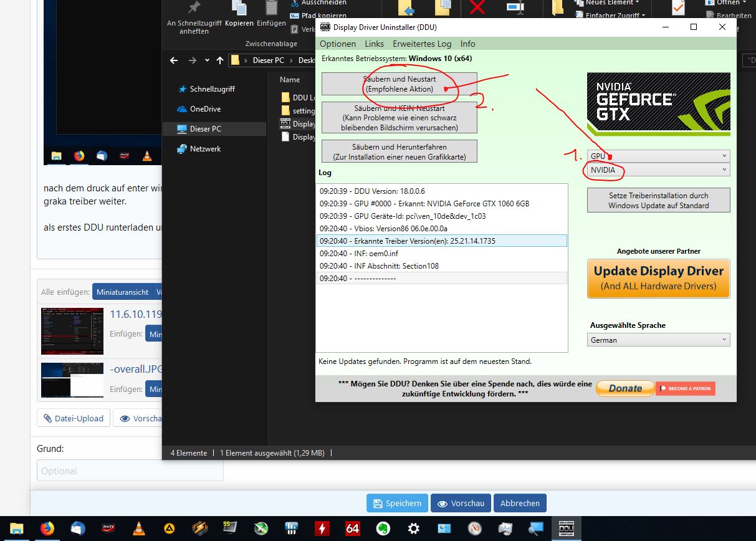Select log line Erkannte Treiber Version(en): 25.21.14.1735
This screenshot has height=541, width=756.
coord(442,241)
